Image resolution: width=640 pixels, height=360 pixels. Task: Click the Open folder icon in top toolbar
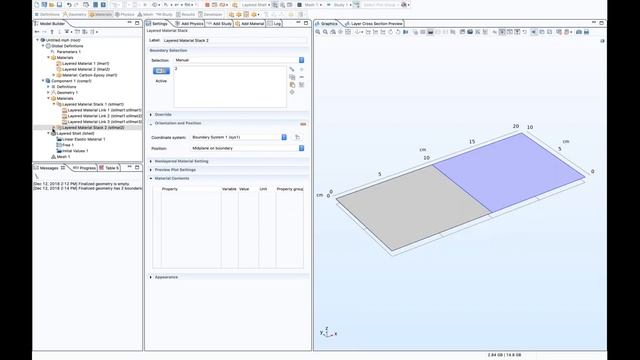(52, 4)
